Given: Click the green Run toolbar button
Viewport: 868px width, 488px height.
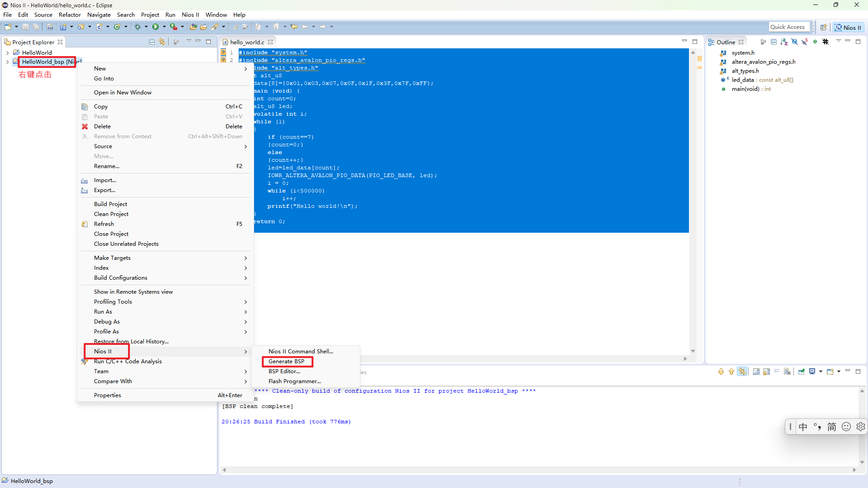Looking at the screenshot, I should point(156,27).
